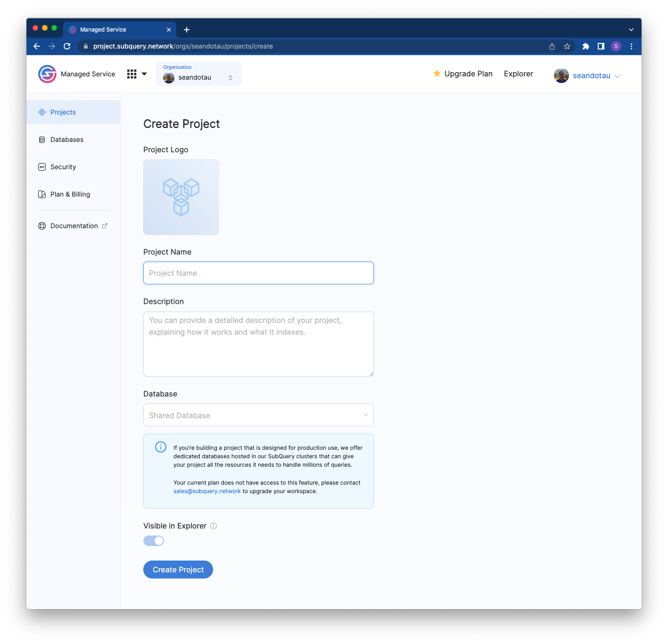This screenshot has width=668, height=644.
Task: Open Security section in sidebar
Action: click(x=63, y=167)
